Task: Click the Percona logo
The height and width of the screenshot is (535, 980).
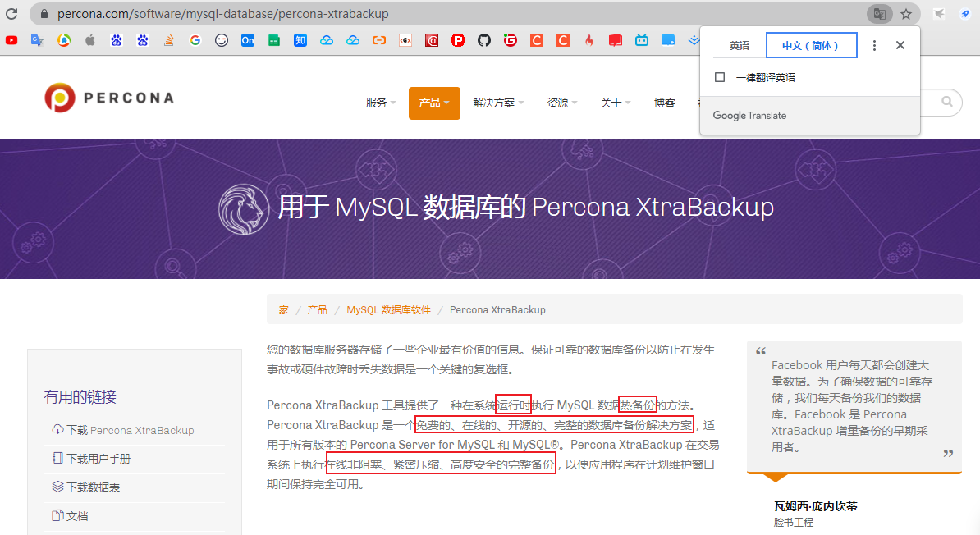Action: [x=108, y=98]
